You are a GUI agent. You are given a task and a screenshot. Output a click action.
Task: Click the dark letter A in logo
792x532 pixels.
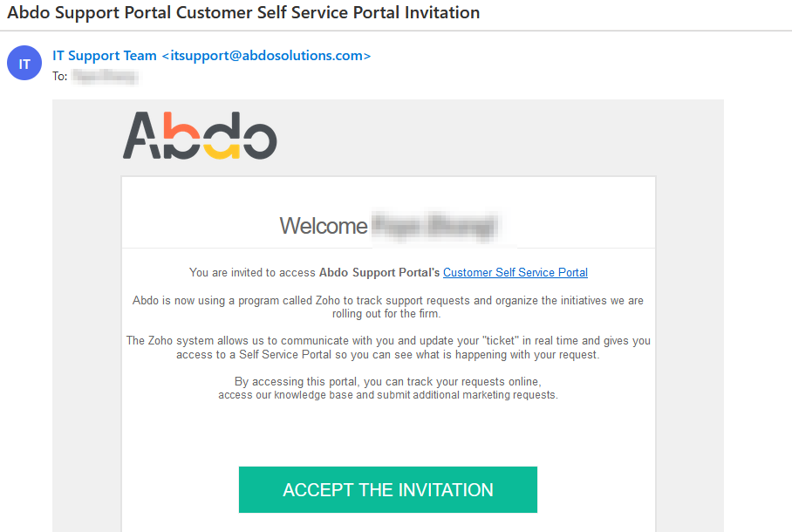142,135
